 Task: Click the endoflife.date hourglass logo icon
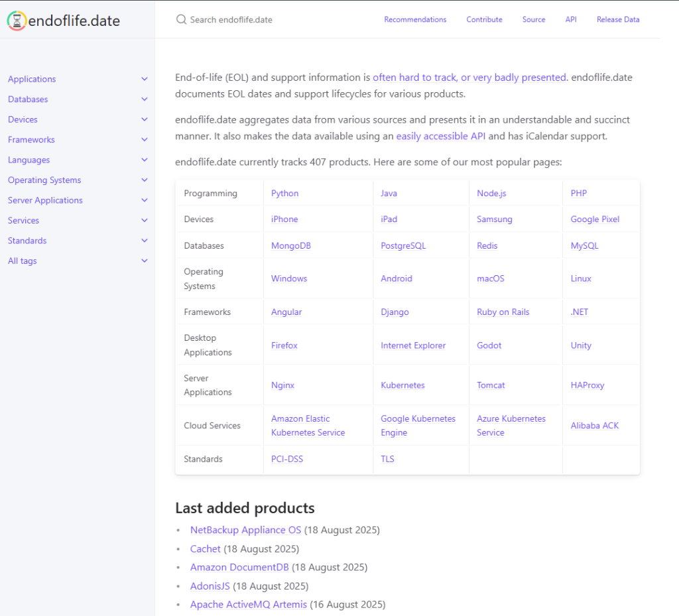tap(17, 21)
